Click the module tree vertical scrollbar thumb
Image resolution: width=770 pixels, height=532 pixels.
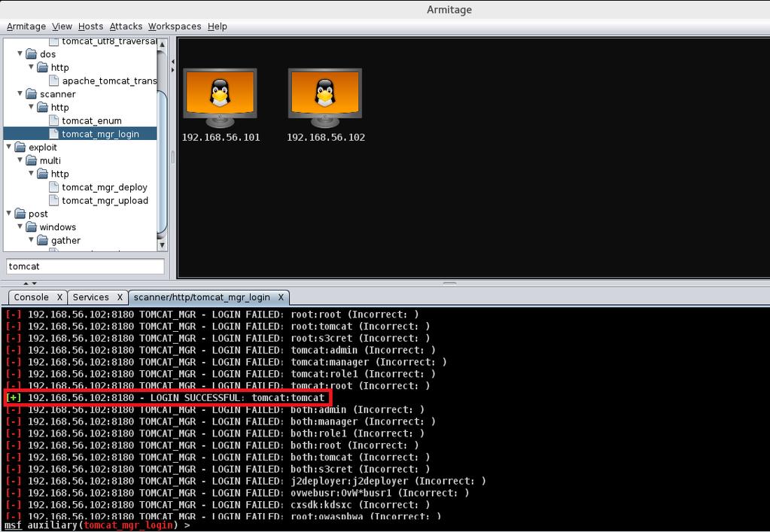162,162
